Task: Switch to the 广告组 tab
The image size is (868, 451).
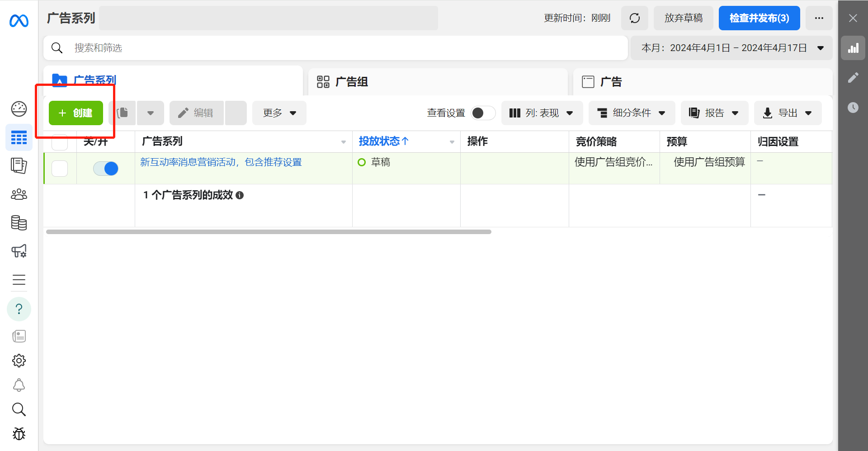Action: click(351, 82)
